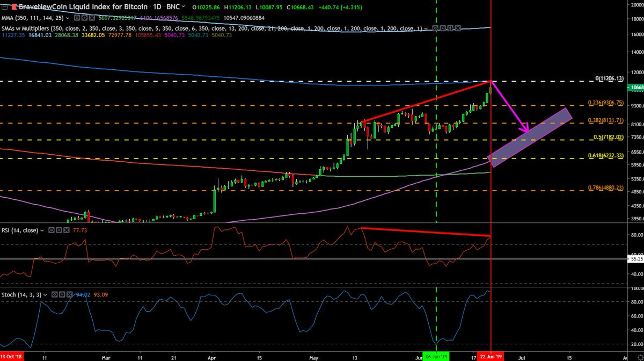644x361 pixels.
Task: Click the SMA value 33682.05
Action: 94,35
